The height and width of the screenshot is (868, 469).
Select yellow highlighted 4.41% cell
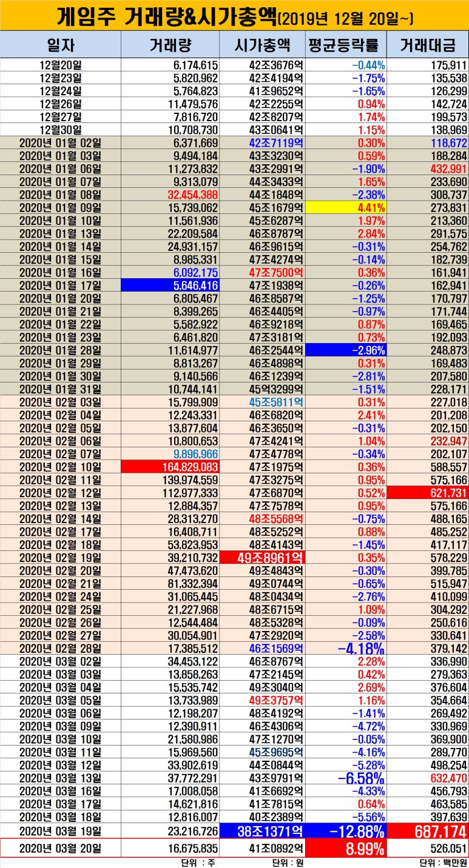346,209
